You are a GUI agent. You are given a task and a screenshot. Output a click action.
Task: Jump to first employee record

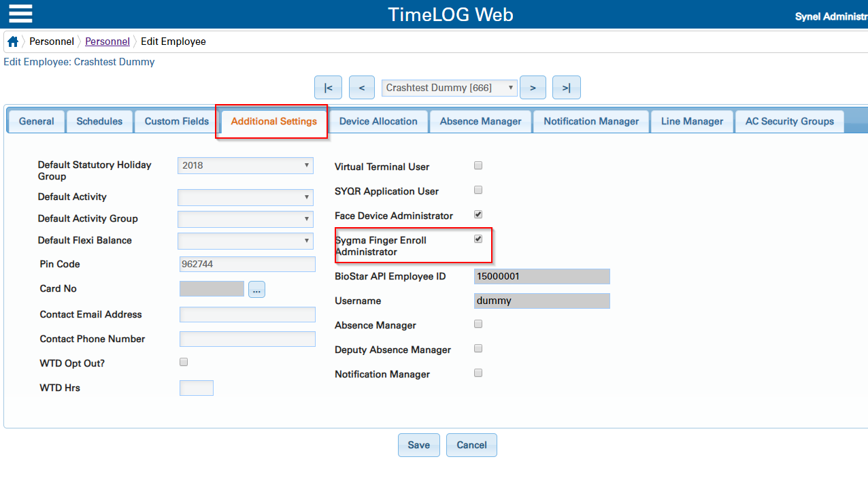coord(328,88)
